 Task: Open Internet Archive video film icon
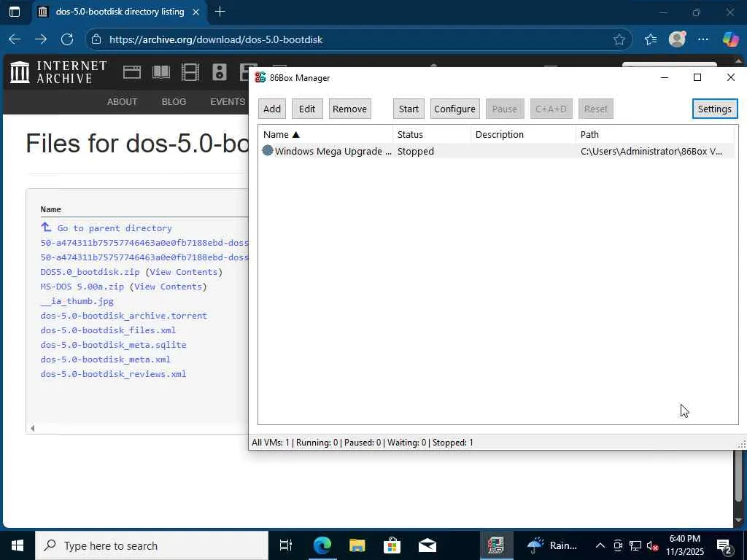(x=190, y=72)
